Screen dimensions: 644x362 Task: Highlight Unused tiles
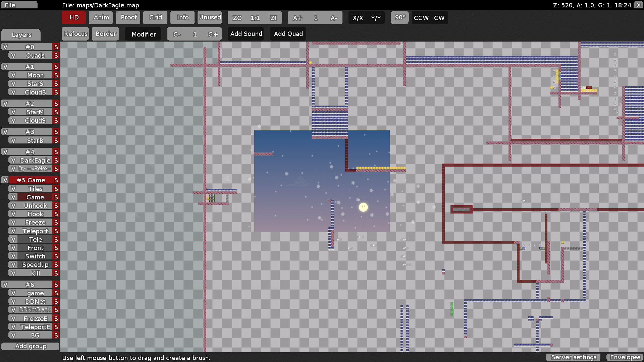tap(210, 17)
